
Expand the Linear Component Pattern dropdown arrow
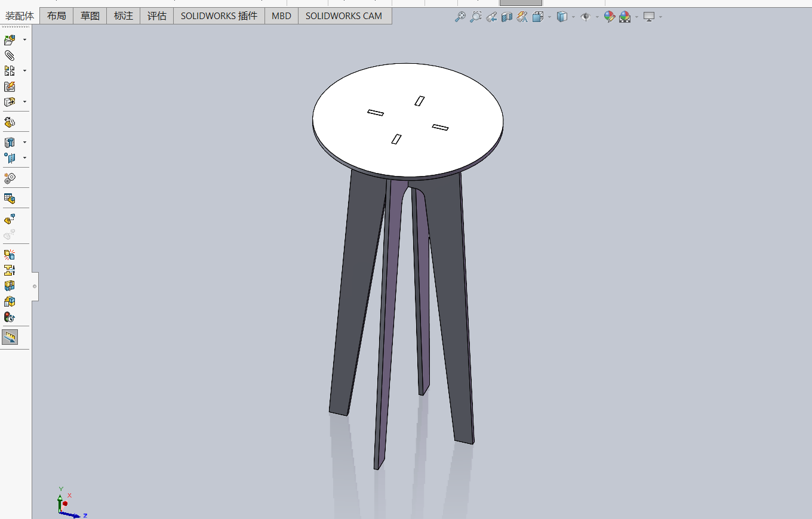click(24, 70)
